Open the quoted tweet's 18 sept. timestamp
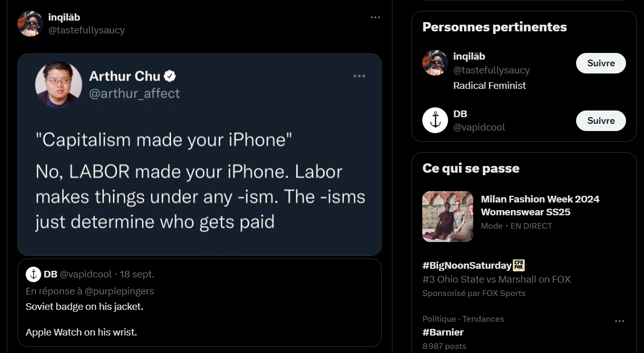The image size is (644, 353). pyautogui.click(x=137, y=274)
